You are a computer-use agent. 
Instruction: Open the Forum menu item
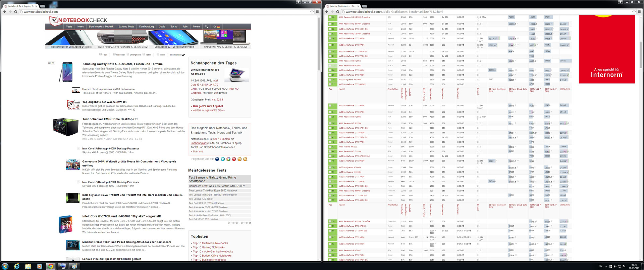(x=196, y=27)
